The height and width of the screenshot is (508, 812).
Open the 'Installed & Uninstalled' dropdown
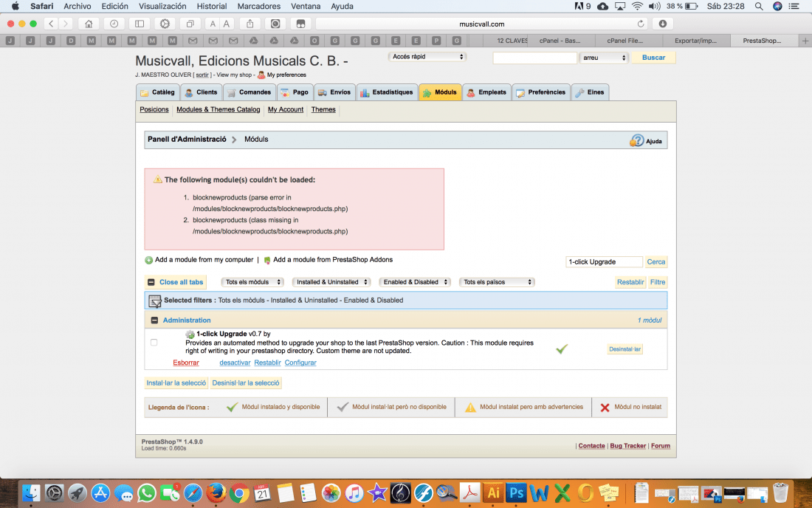coord(331,282)
